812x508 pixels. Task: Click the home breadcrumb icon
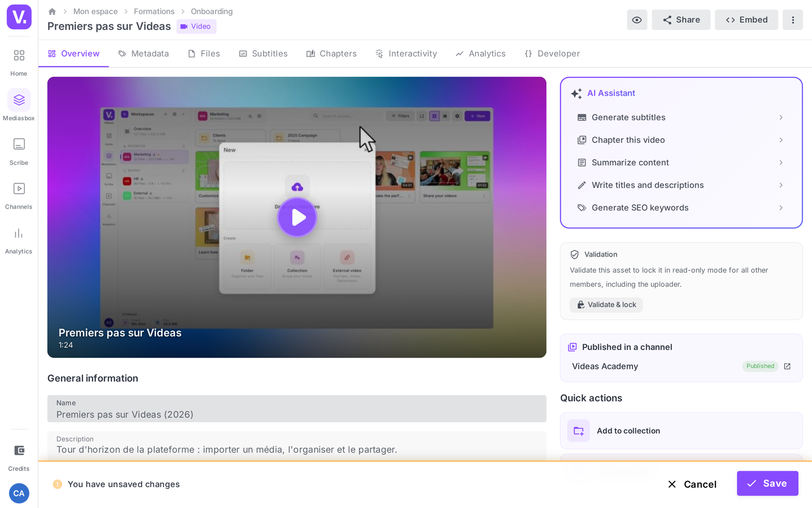pos(52,11)
